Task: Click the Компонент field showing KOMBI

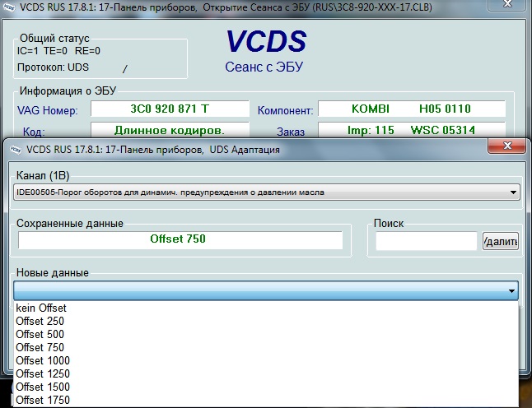Action: (411, 109)
